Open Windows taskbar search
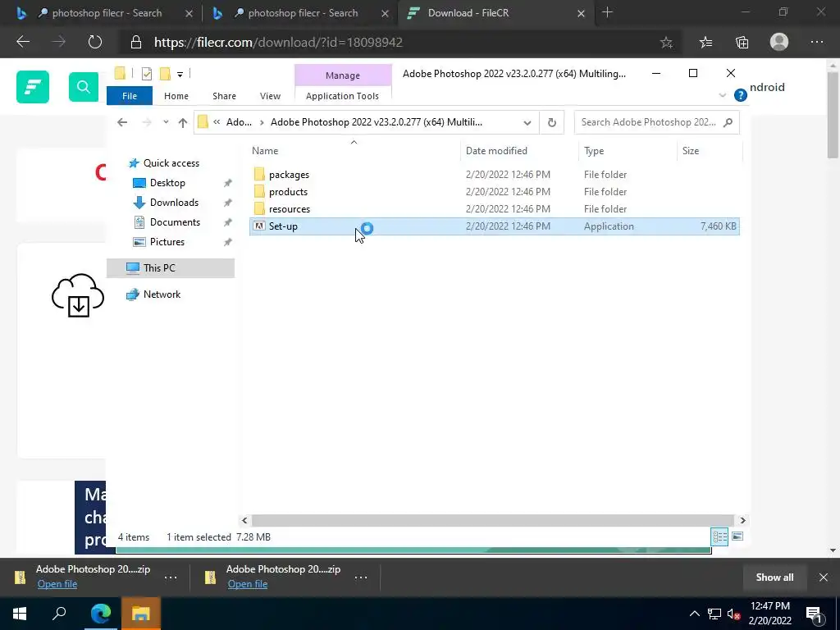 59,614
